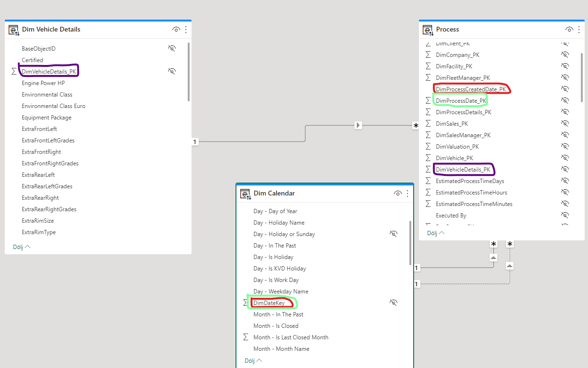Open more options for Dim Vehicle Details
Image resolution: width=588 pixels, height=368 pixels.
click(x=186, y=30)
